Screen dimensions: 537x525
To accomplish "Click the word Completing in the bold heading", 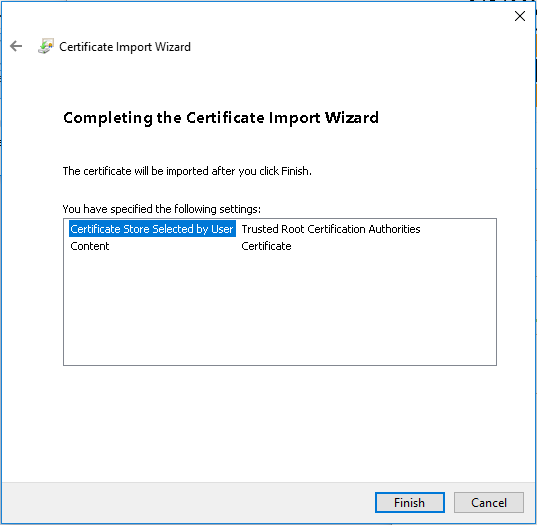I will click(108, 118).
